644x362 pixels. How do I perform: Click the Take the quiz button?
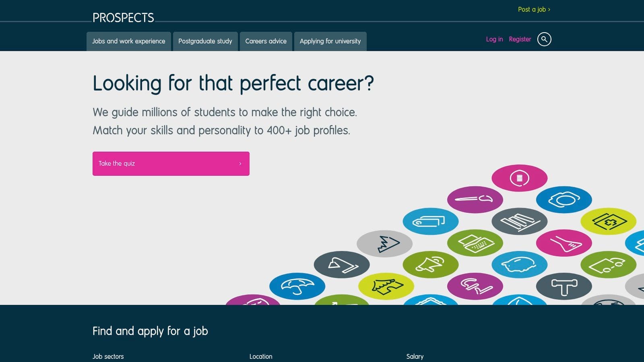click(171, 163)
